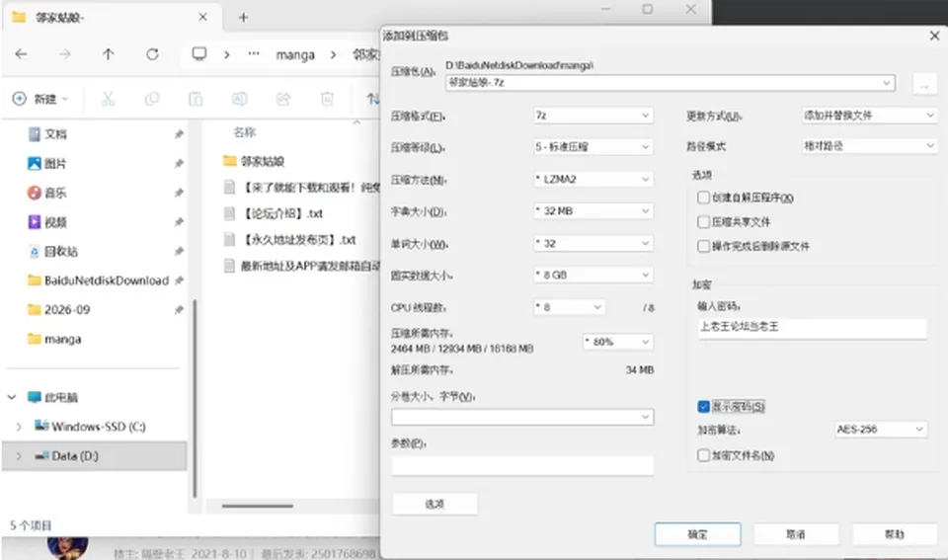This screenshot has width=948, height=560.
Task: Open the 路径模式 dropdown
Action: (869, 146)
